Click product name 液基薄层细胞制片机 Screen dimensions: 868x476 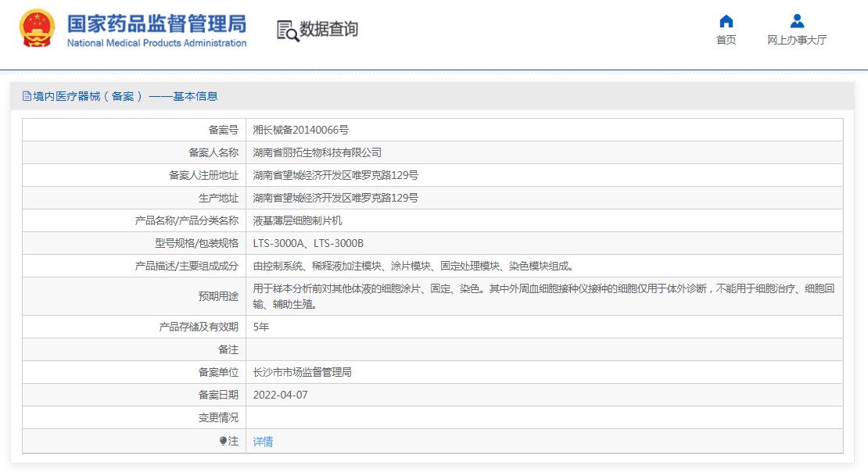[298, 220]
